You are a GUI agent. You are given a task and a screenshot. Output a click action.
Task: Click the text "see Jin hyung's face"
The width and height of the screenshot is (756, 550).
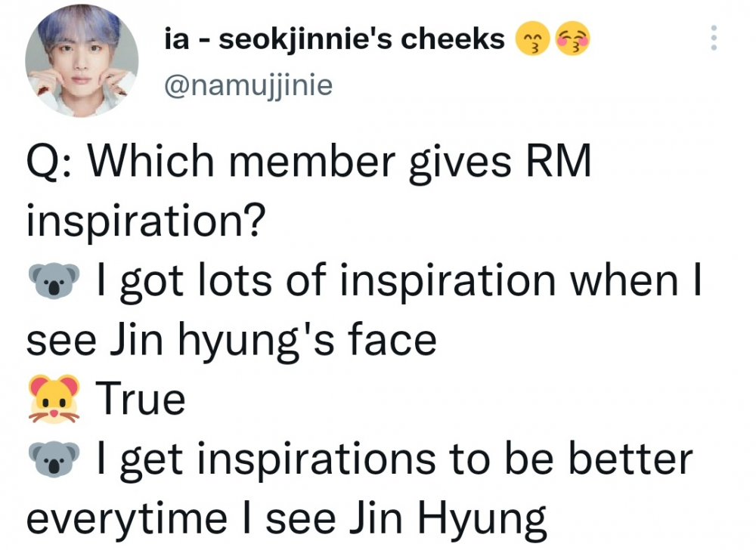(231, 341)
